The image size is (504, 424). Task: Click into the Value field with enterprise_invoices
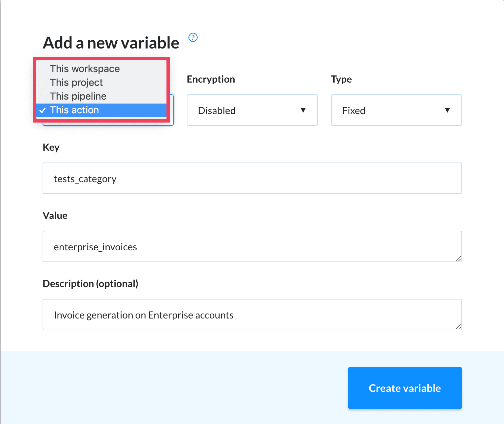pos(252,247)
